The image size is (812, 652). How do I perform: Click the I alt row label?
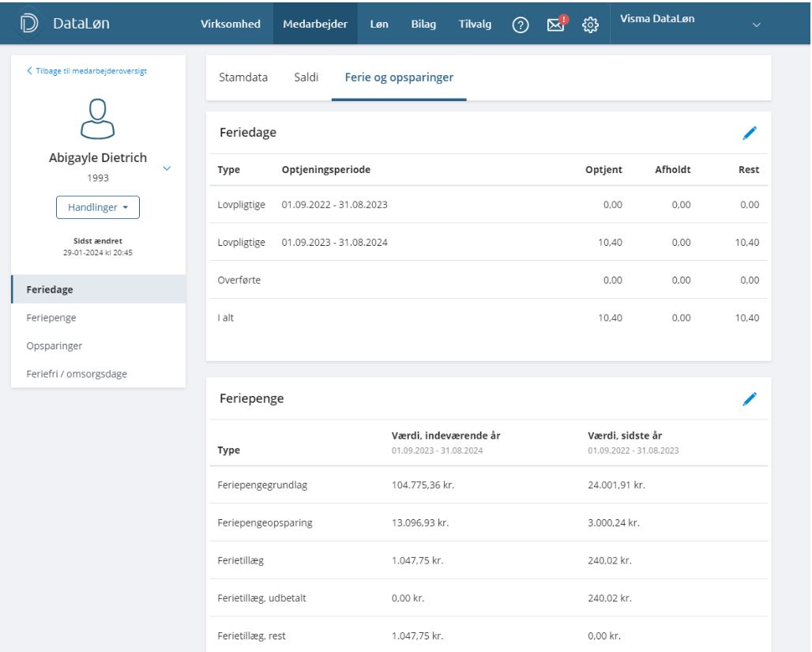pyautogui.click(x=226, y=318)
